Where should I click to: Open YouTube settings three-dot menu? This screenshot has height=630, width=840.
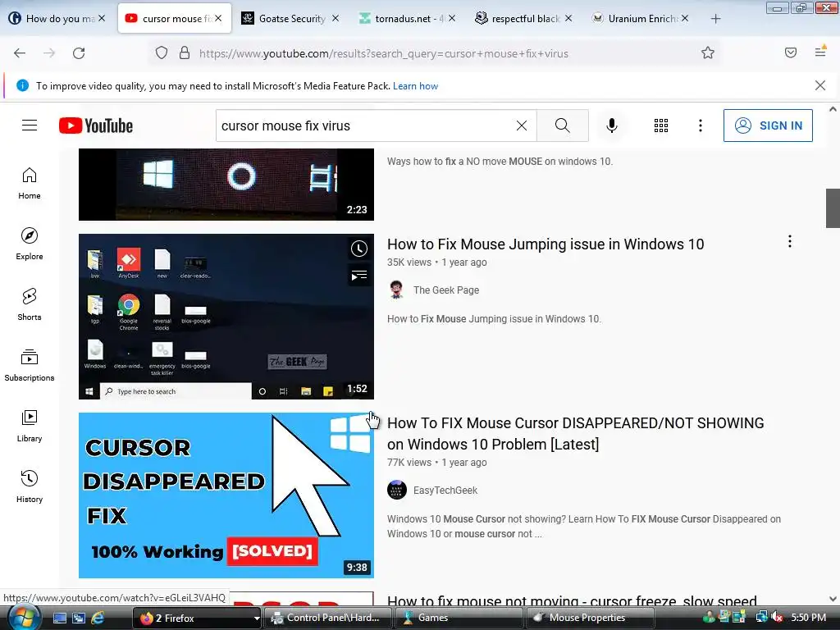click(x=701, y=126)
